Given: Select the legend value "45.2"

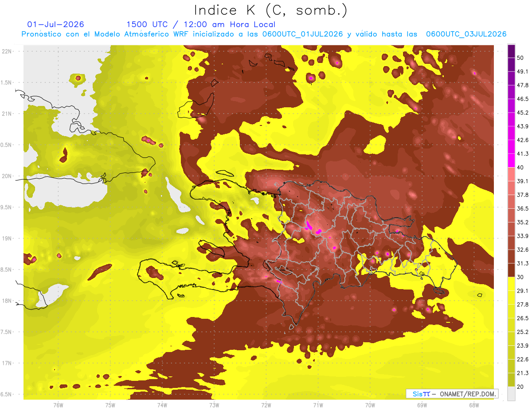Looking at the screenshot, I should (x=523, y=113).
